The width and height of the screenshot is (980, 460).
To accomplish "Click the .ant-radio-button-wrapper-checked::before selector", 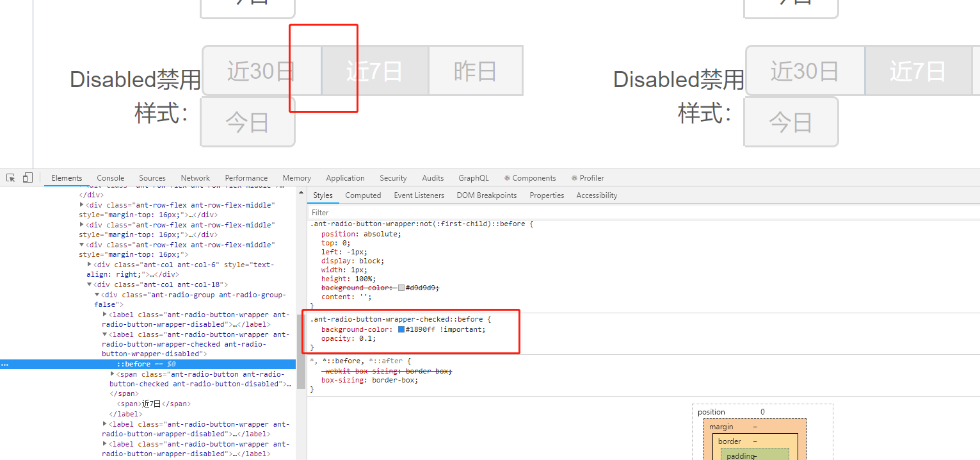I will (x=397, y=319).
